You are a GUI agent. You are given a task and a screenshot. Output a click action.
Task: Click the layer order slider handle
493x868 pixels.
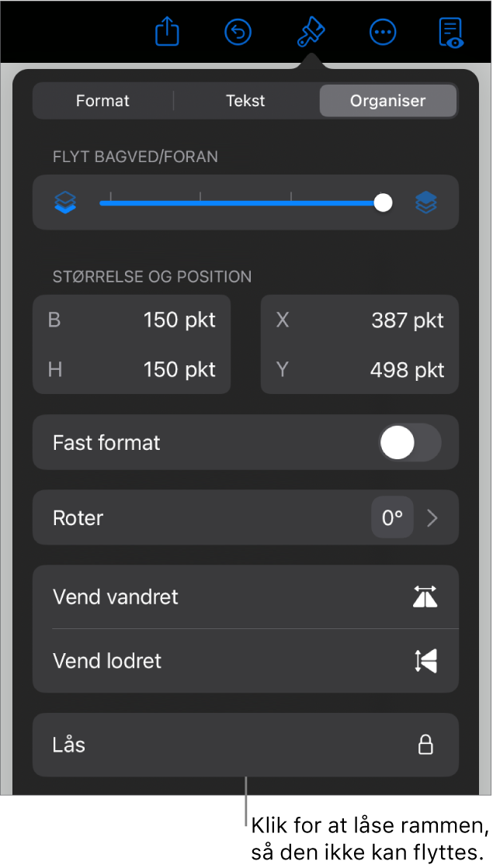(x=383, y=202)
